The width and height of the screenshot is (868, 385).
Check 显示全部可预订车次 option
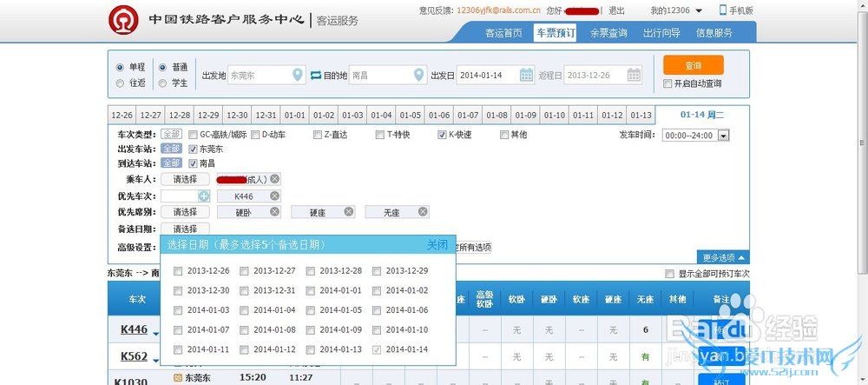click(x=670, y=274)
